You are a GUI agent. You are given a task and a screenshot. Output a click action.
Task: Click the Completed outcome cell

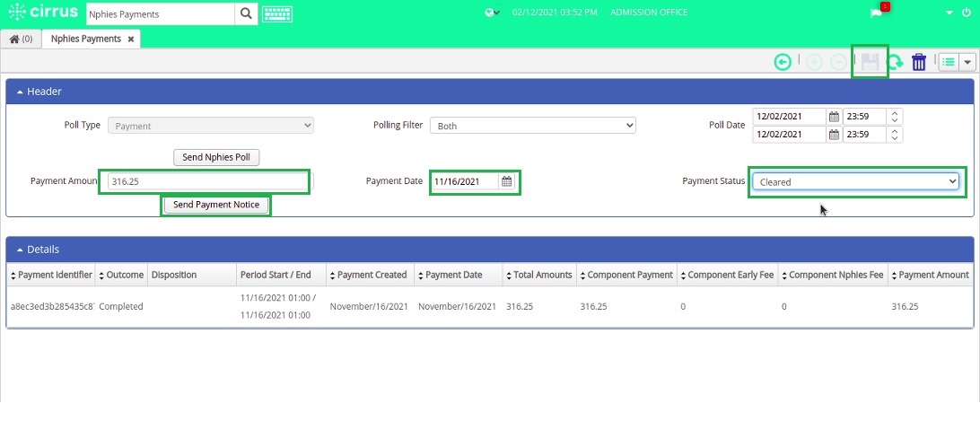coord(121,307)
